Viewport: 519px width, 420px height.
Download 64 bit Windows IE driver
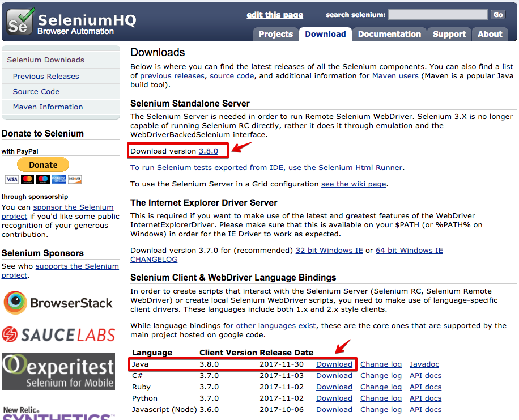[x=409, y=251]
